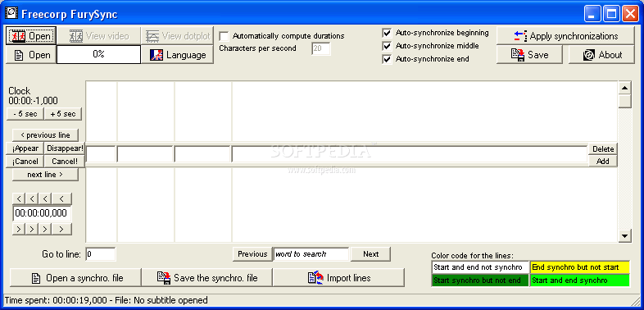
Task: Delete the current subtitle line
Action: [603, 148]
